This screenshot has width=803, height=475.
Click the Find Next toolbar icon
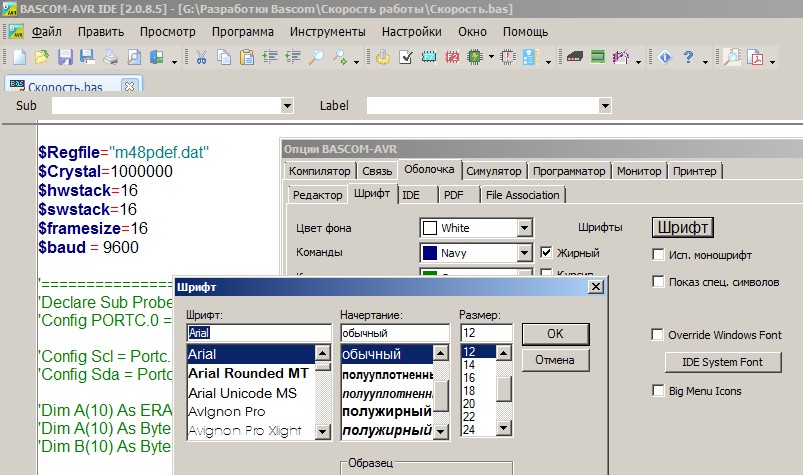(x=339, y=57)
